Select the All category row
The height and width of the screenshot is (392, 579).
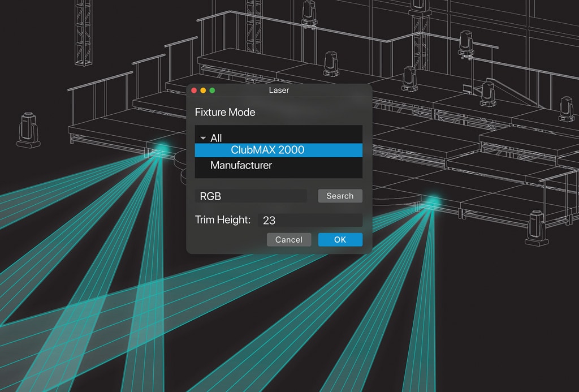(x=216, y=138)
